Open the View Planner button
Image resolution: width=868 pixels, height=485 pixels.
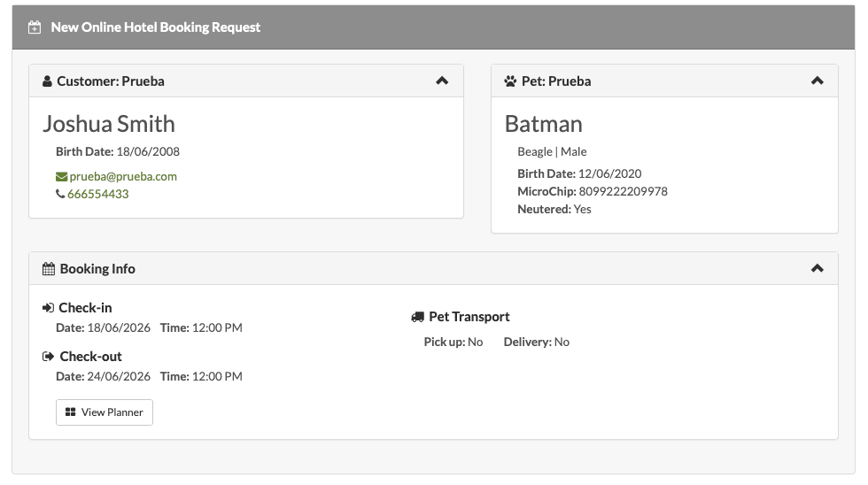pyautogui.click(x=105, y=412)
